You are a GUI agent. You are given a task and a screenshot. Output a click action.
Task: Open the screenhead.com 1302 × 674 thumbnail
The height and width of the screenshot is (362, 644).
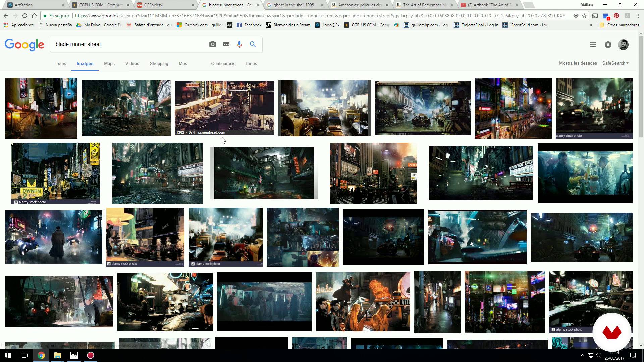click(x=224, y=108)
